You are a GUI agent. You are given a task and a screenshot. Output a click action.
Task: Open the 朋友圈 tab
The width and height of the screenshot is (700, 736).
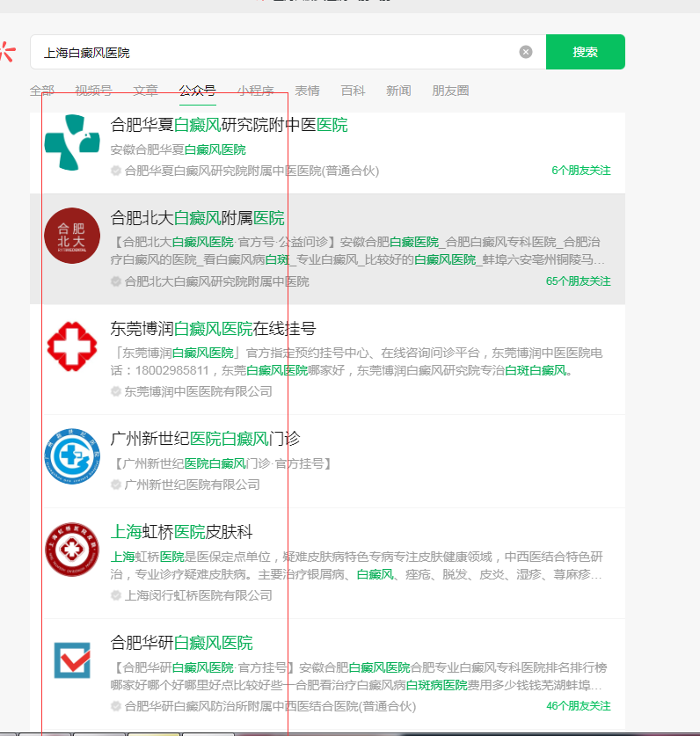click(450, 91)
